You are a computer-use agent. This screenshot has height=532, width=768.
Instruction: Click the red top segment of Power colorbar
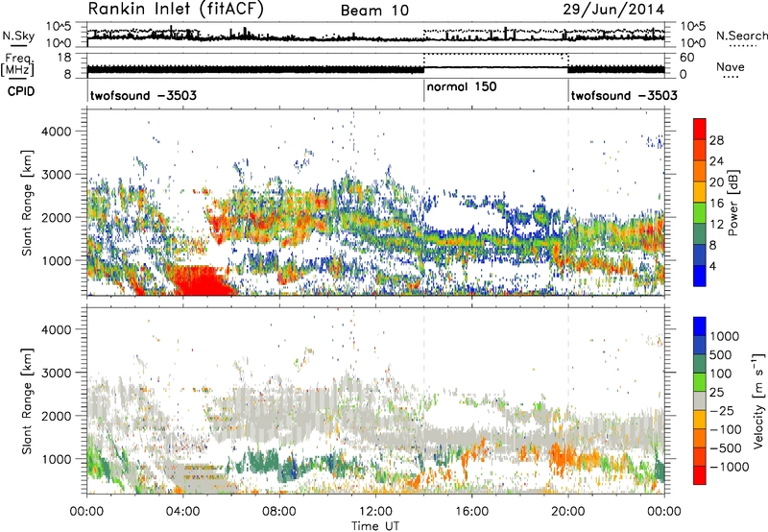coord(700,129)
